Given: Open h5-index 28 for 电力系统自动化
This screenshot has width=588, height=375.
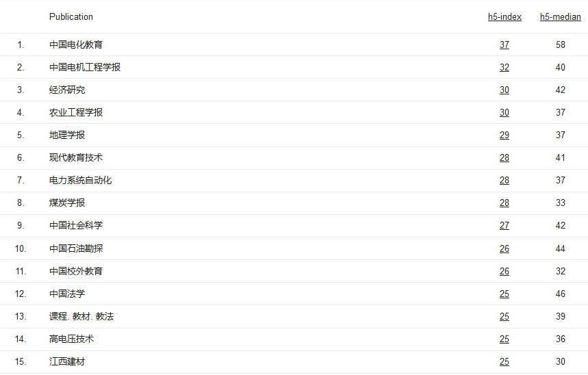Looking at the screenshot, I should point(504,181).
